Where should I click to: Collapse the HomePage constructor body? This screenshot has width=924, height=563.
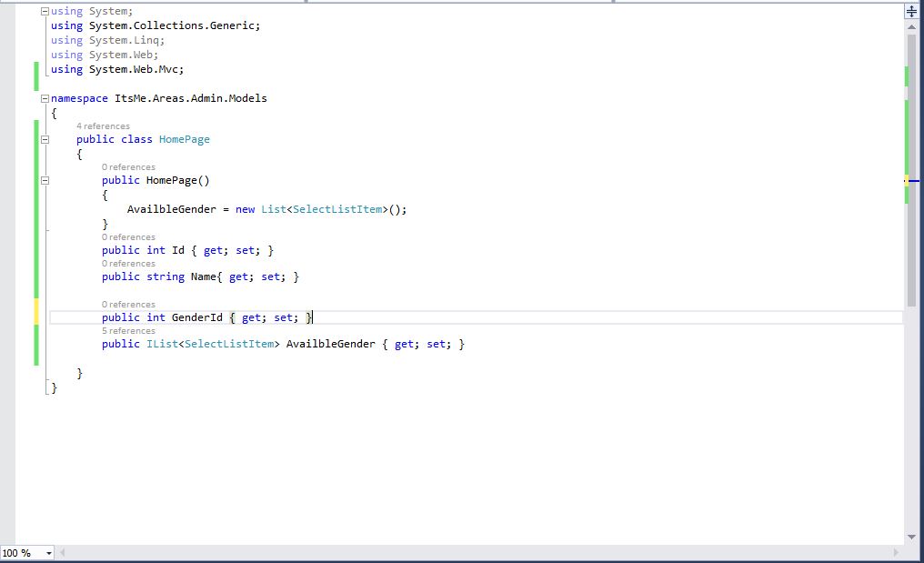click(45, 180)
